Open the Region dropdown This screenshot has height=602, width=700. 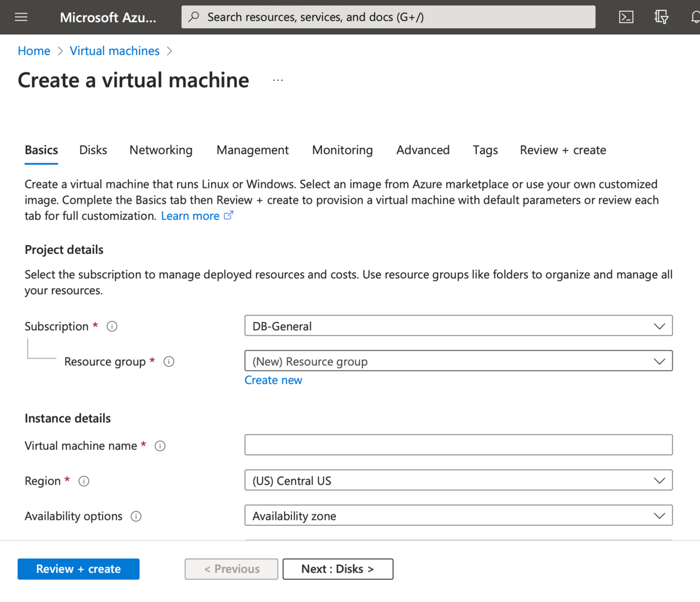click(659, 480)
